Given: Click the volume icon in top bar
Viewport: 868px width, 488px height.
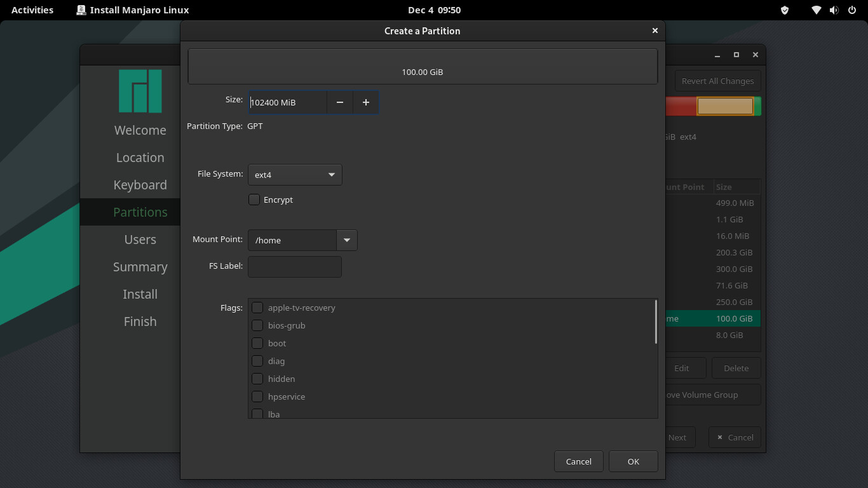Looking at the screenshot, I should point(834,10).
